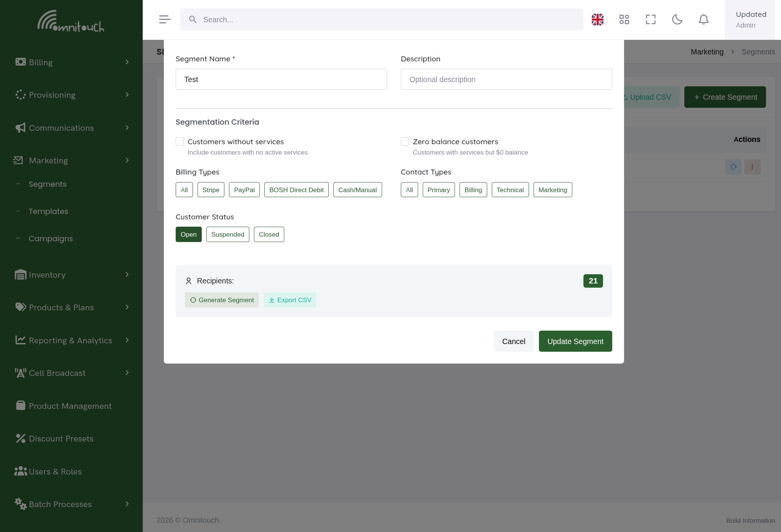Click the Users & Roles people icon

21,471
